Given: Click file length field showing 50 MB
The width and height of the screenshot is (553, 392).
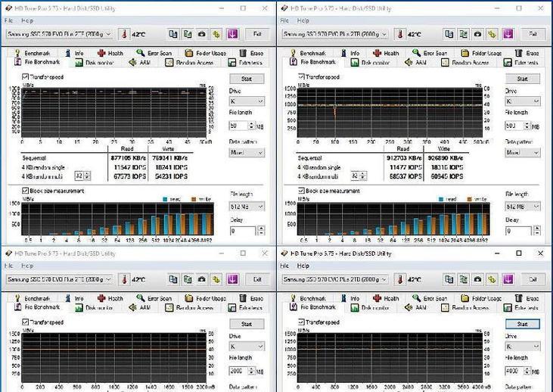Looking at the screenshot, I should click(239, 126).
